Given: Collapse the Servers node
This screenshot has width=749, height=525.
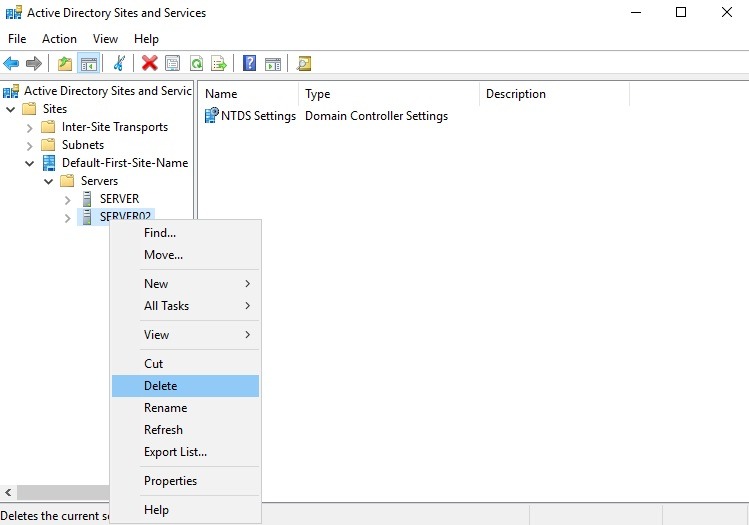Looking at the screenshot, I should [48, 182].
